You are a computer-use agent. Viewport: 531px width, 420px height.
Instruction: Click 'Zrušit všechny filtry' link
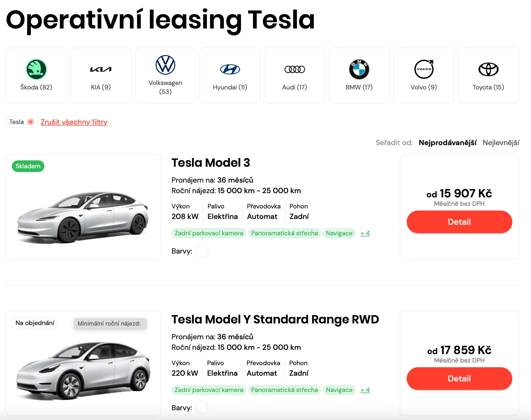pyautogui.click(x=74, y=122)
